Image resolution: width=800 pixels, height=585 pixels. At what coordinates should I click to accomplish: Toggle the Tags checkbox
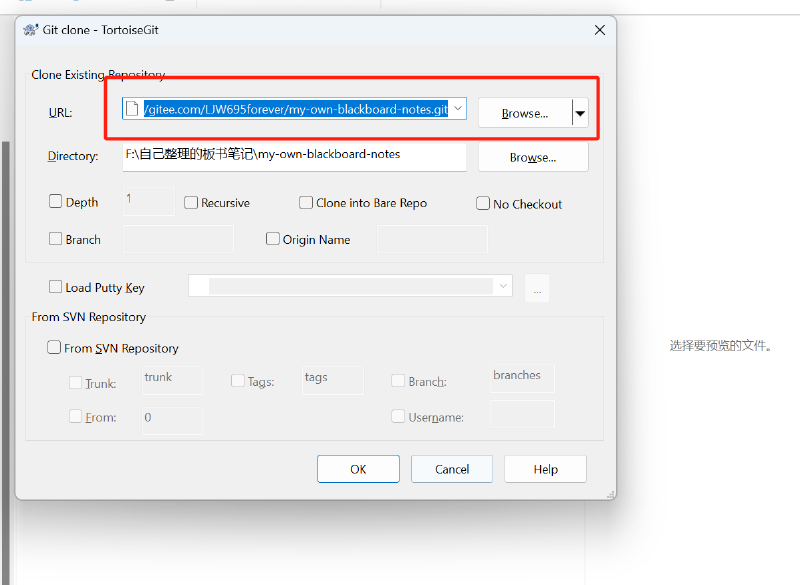click(237, 380)
